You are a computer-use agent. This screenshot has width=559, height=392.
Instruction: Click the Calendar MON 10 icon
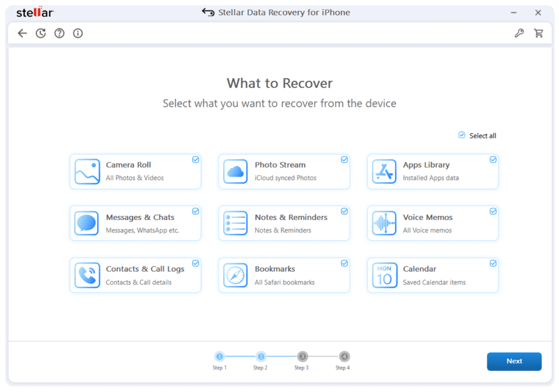tap(384, 275)
